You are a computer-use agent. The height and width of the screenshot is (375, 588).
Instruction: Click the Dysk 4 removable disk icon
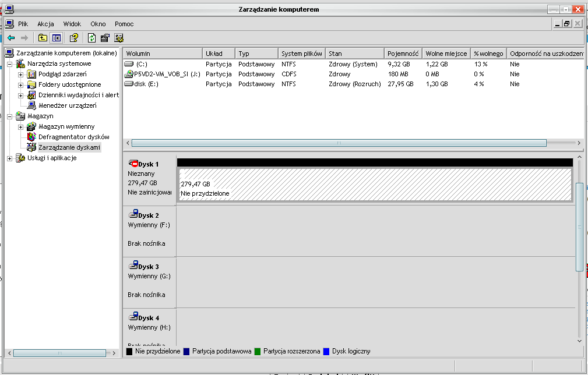tap(133, 317)
